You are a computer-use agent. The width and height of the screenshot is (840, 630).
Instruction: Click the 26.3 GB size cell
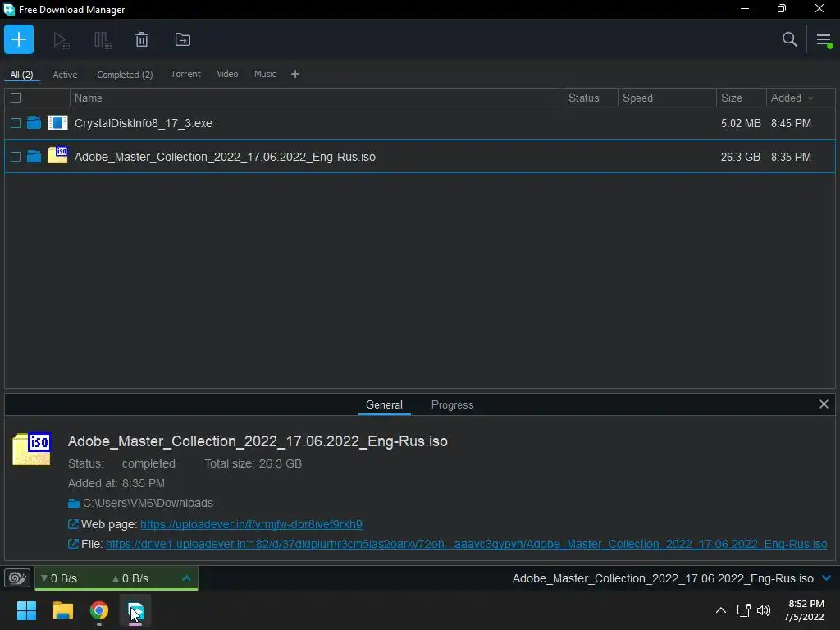tap(741, 157)
